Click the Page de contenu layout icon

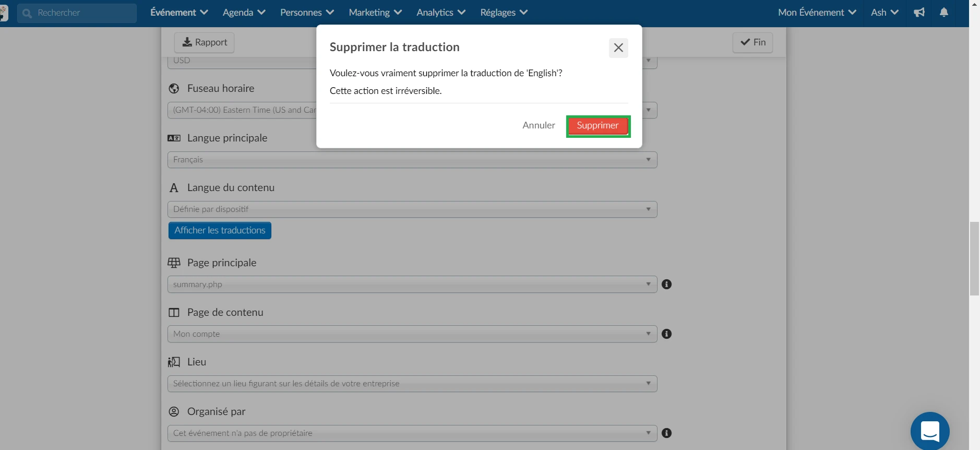(x=174, y=313)
